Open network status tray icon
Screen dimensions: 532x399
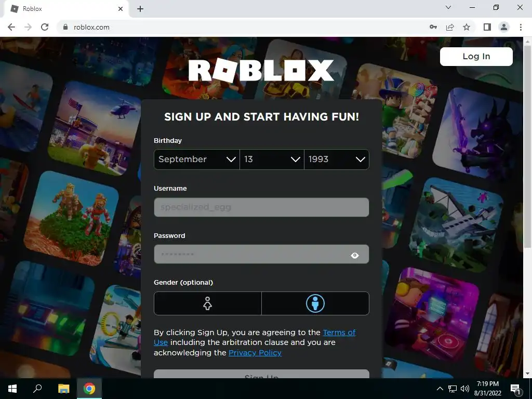453,389
